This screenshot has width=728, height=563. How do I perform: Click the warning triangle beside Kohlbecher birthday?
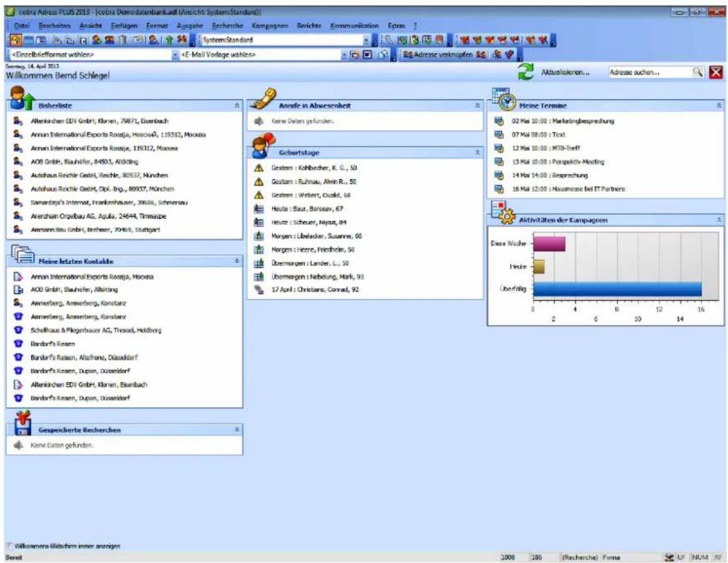[x=259, y=168]
